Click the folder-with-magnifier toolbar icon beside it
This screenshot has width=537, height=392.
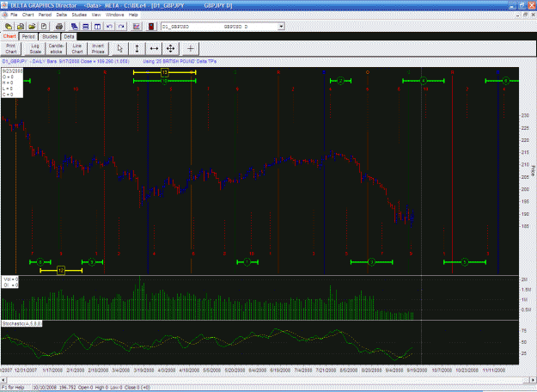pyautogui.click(x=21, y=27)
